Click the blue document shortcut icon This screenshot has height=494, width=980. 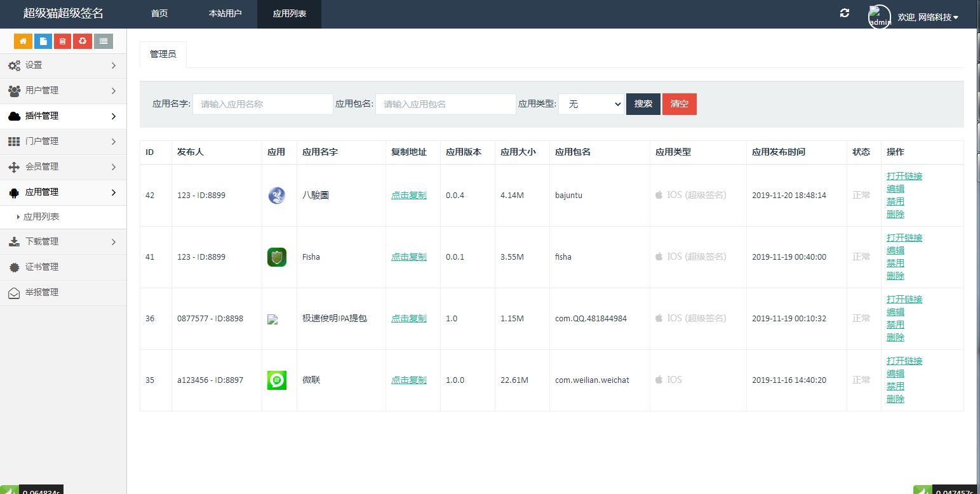[x=43, y=41]
